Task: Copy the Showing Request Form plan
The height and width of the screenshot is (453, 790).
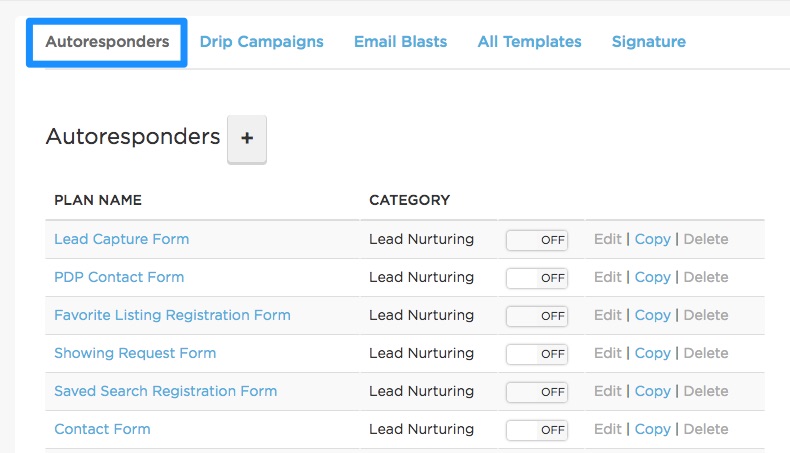Action: [652, 353]
